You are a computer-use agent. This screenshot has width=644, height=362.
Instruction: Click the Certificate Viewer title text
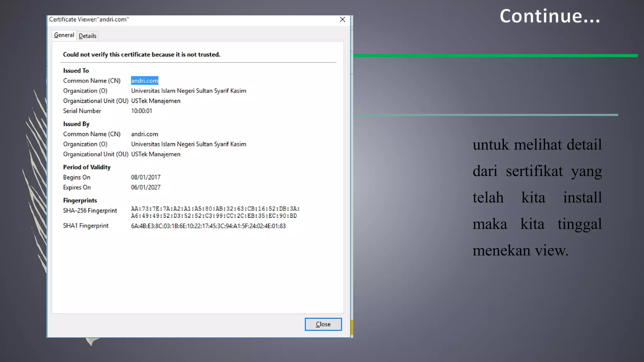(89, 19)
